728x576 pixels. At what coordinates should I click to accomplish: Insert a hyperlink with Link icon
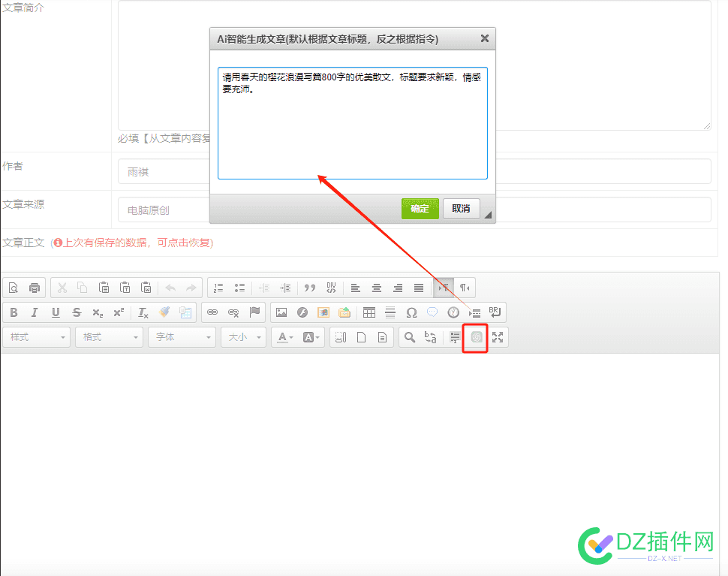pyautogui.click(x=212, y=312)
